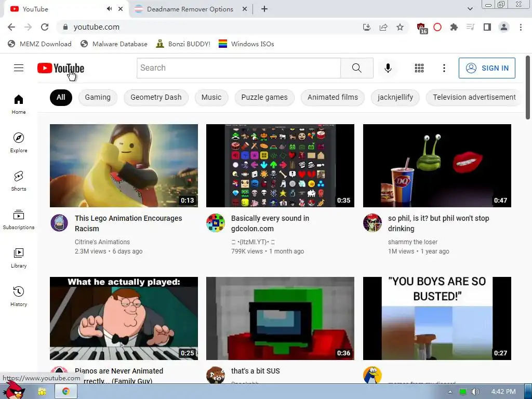Open the uBlock shield extension with badge 16
This screenshot has height=399, width=532.
422,28
